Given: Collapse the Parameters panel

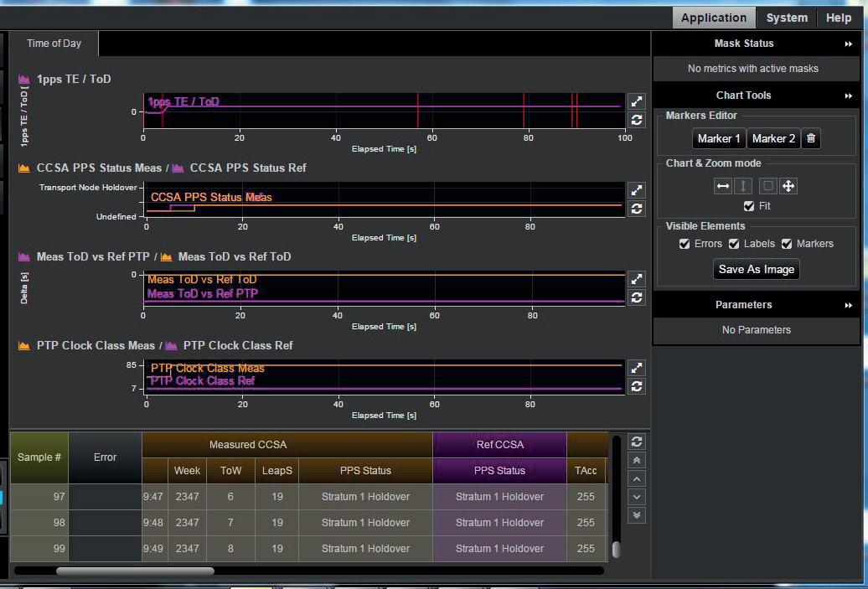Looking at the screenshot, I should (x=849, y=305).
